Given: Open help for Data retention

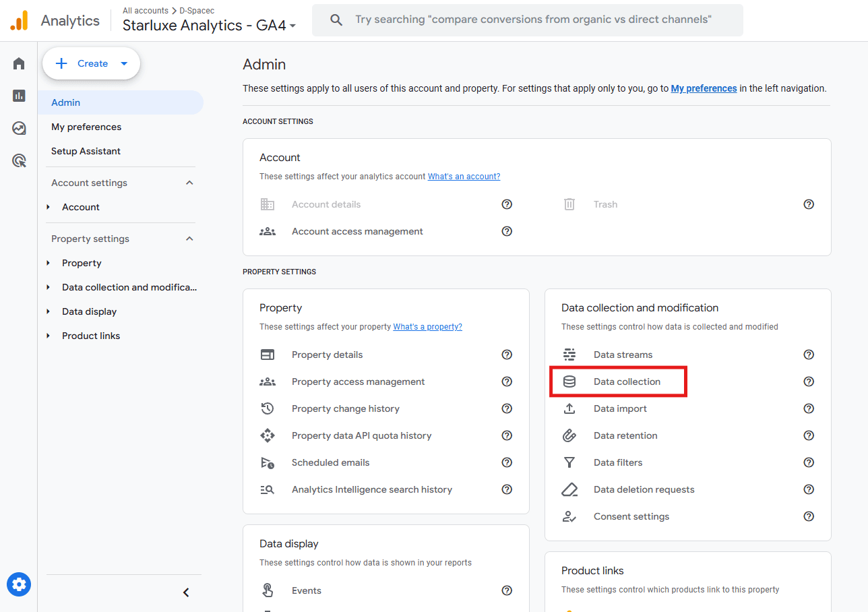Looking at the screenshot, I should pos(809,435).
